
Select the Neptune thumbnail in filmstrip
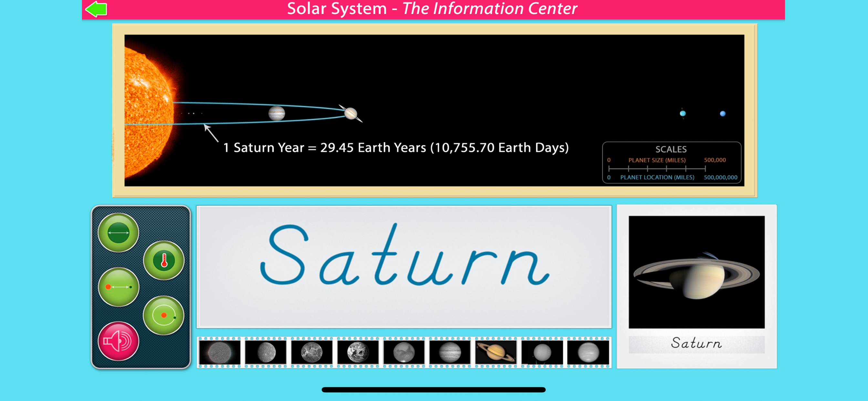coord(588,353)
